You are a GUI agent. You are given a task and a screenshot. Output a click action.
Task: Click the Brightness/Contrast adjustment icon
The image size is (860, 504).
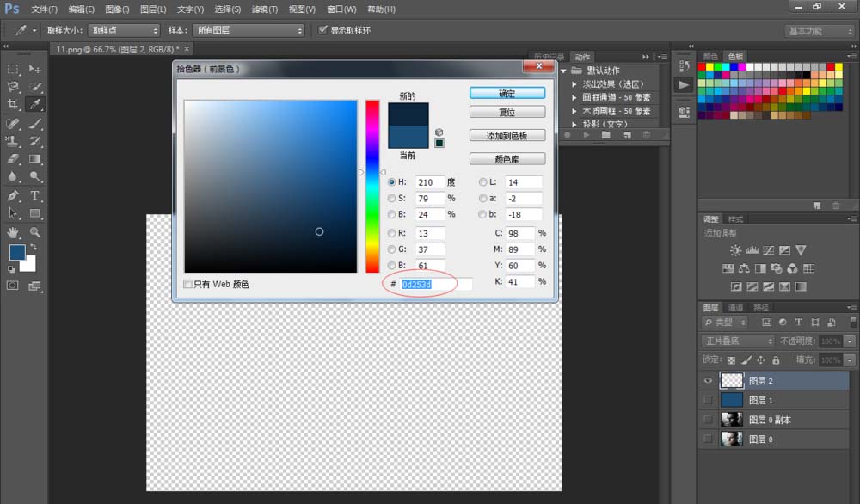735,250
